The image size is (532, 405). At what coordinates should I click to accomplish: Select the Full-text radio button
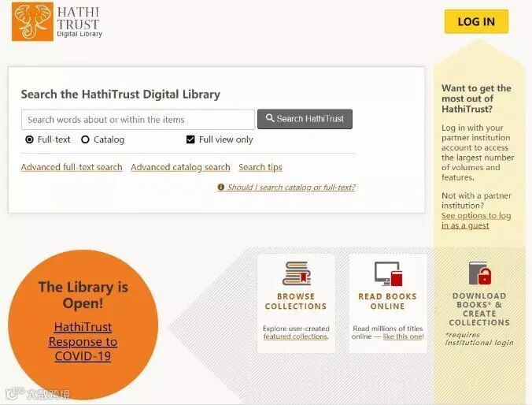(30, 139)
